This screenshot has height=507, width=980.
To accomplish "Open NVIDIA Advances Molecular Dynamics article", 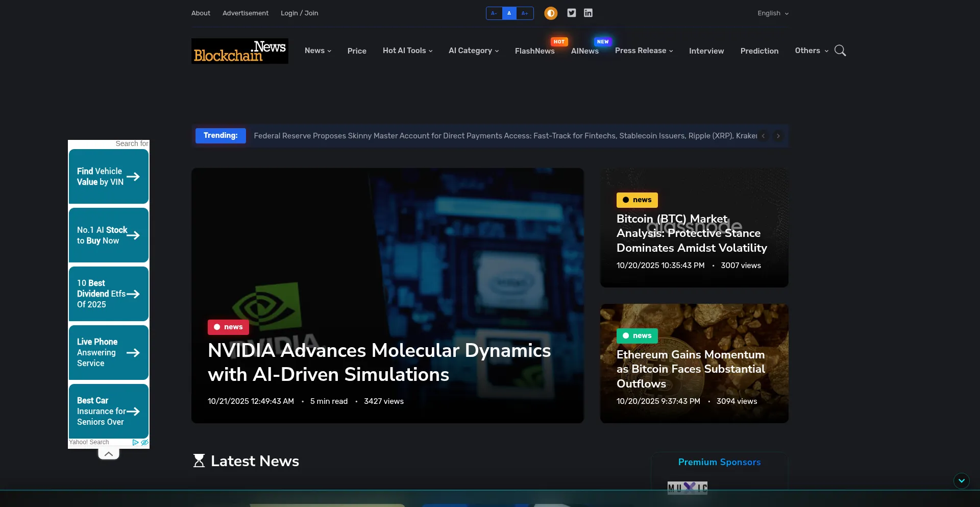I will tap(379, 362).
